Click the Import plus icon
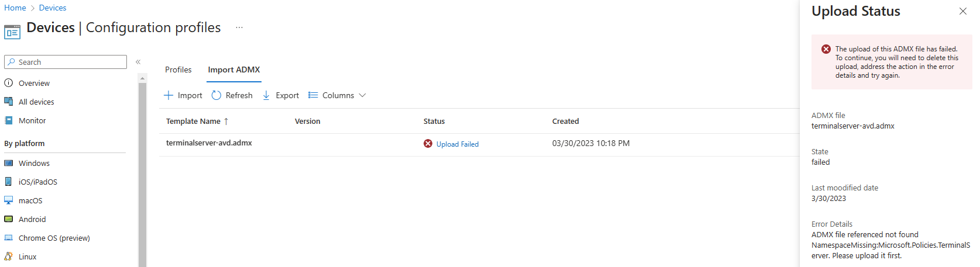Viewport: 980px width, 267px height. click(169, 95)
